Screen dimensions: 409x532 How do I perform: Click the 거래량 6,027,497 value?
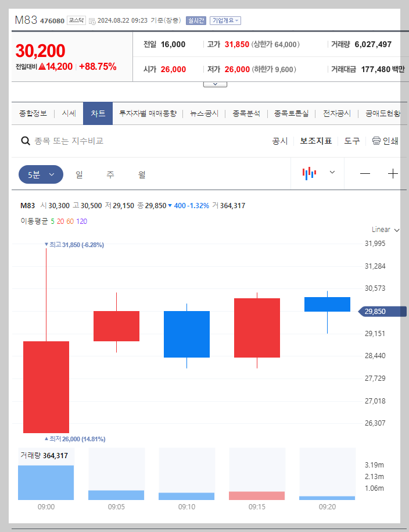[x=373, y=44]
